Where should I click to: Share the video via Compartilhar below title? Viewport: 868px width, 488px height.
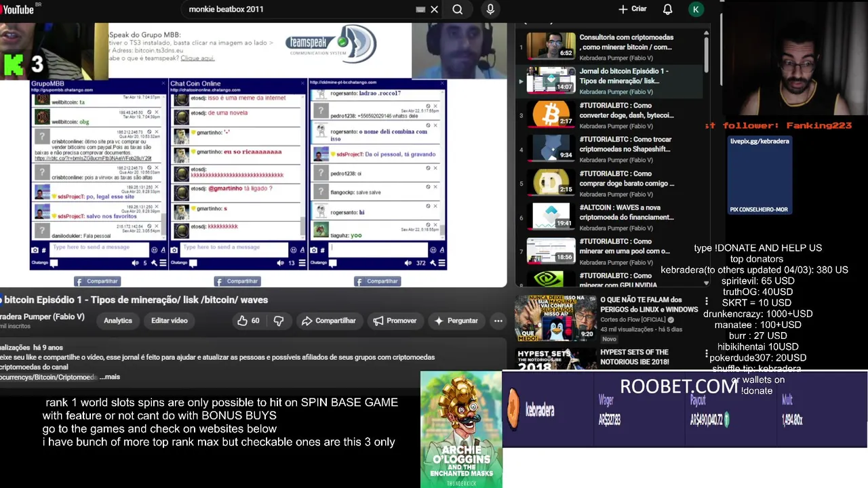click(329, 321)
